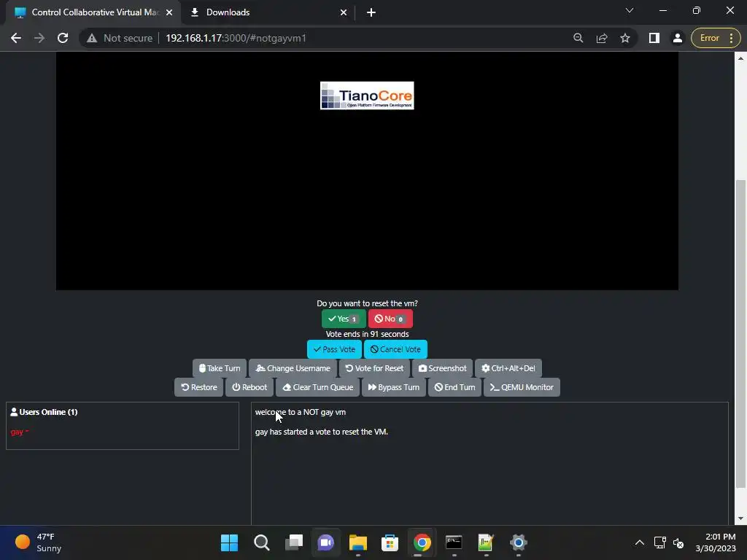The width and height of the screenshot is (747, 560).
Task: Open the zoom level indicator
Action: pyautogui.click(x=578, y=38)
